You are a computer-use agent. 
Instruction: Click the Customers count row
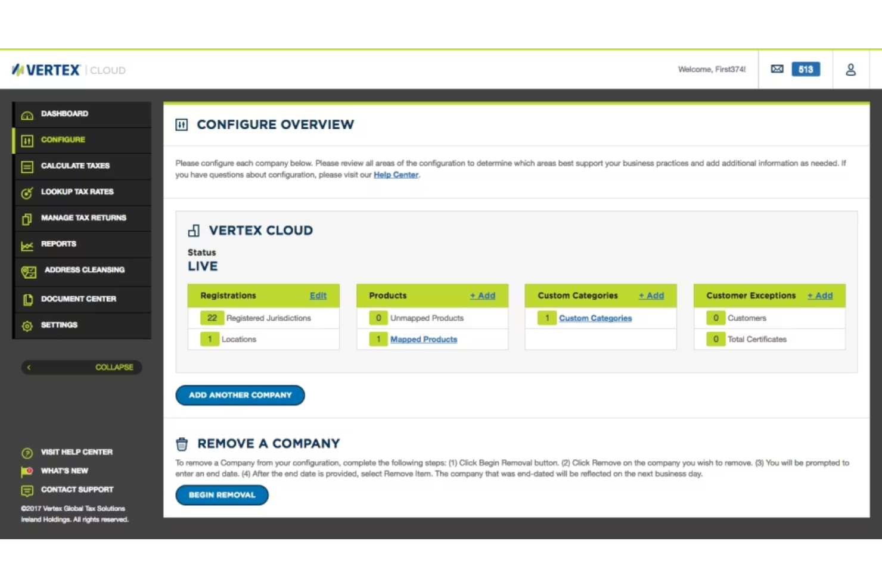769,318
